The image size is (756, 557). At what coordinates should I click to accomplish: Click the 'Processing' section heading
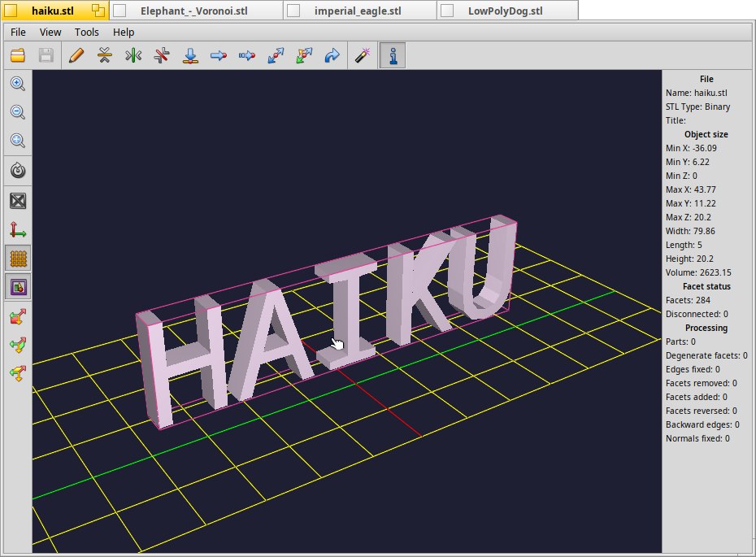(x=706, y=328)
